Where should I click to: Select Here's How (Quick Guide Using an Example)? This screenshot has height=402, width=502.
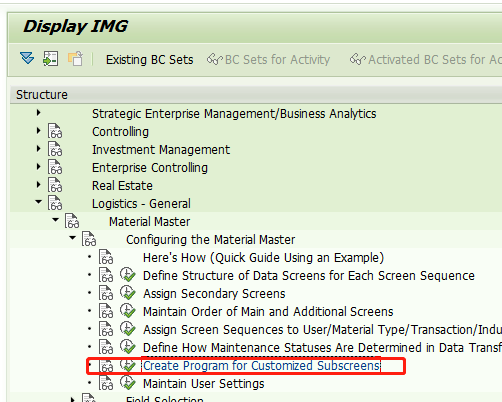tap(263, 258)
